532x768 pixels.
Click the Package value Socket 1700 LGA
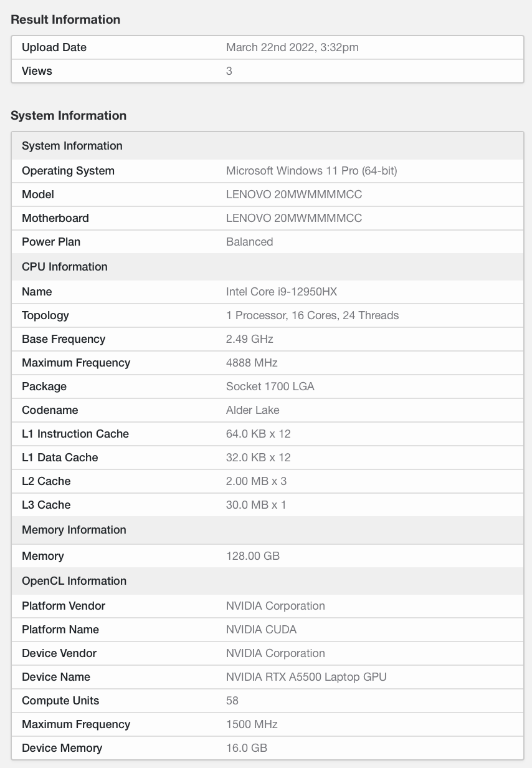(270, 386)
